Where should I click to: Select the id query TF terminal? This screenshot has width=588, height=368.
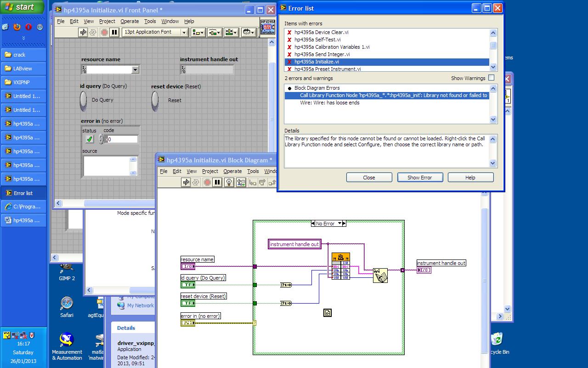click(x=188, y=285)
